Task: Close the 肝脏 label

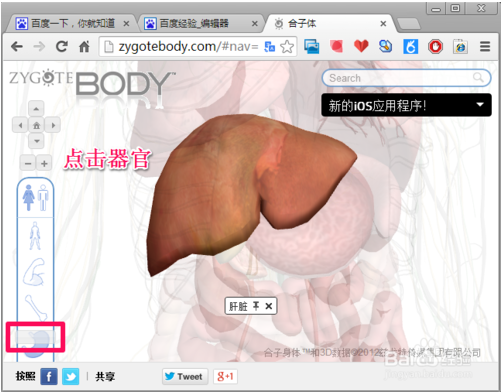Action: pyautogui.click(x=269, y=306)
